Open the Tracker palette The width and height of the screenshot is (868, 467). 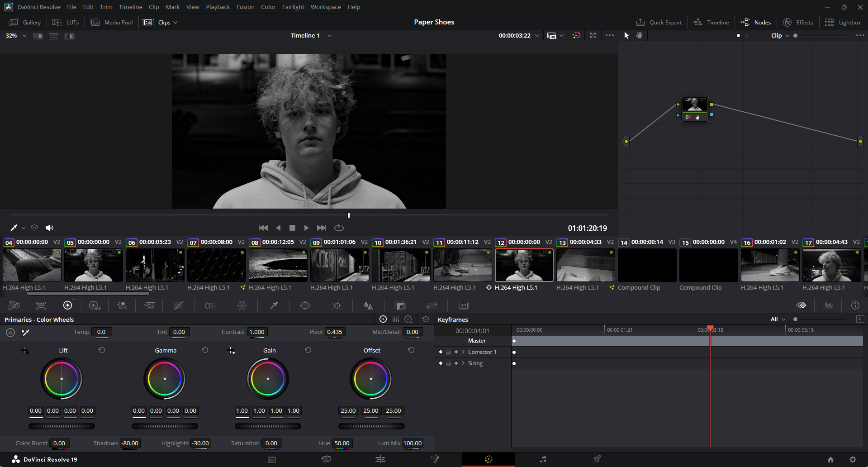pyautogui.click(x=337, y=306)
